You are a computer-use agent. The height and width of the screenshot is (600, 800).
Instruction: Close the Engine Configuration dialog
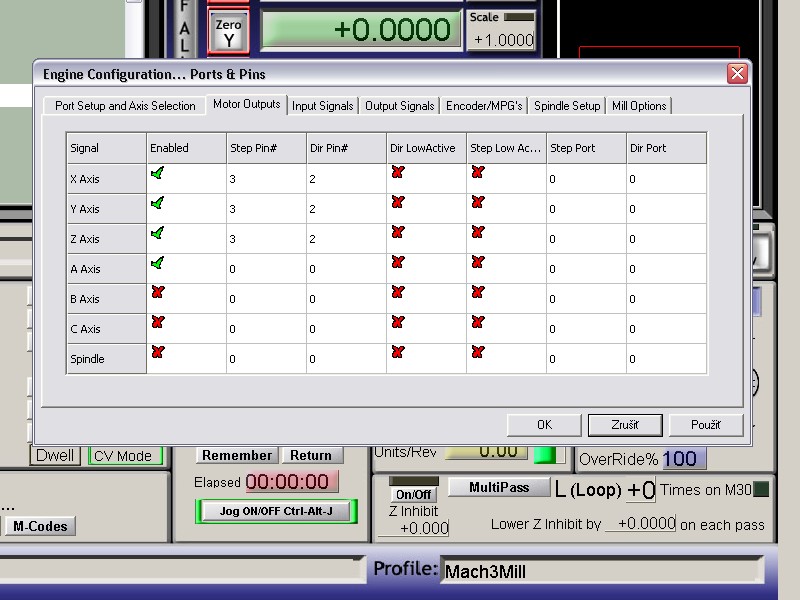coord(737,74)
